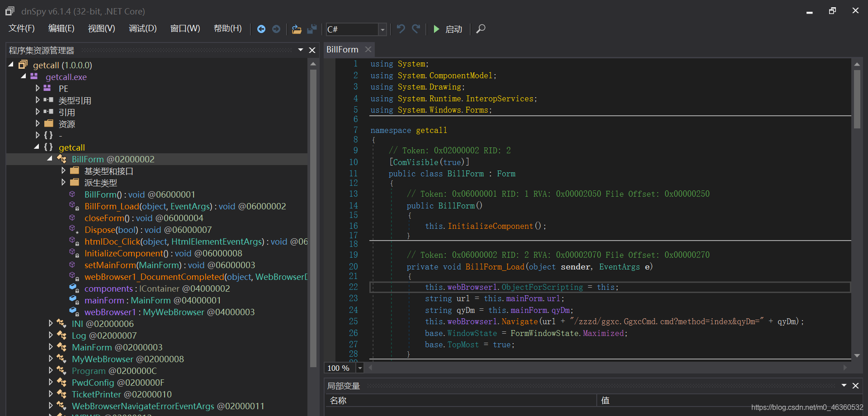
Task: Close the 程序集资源管理器 panel
Action: tap(312, 50)
